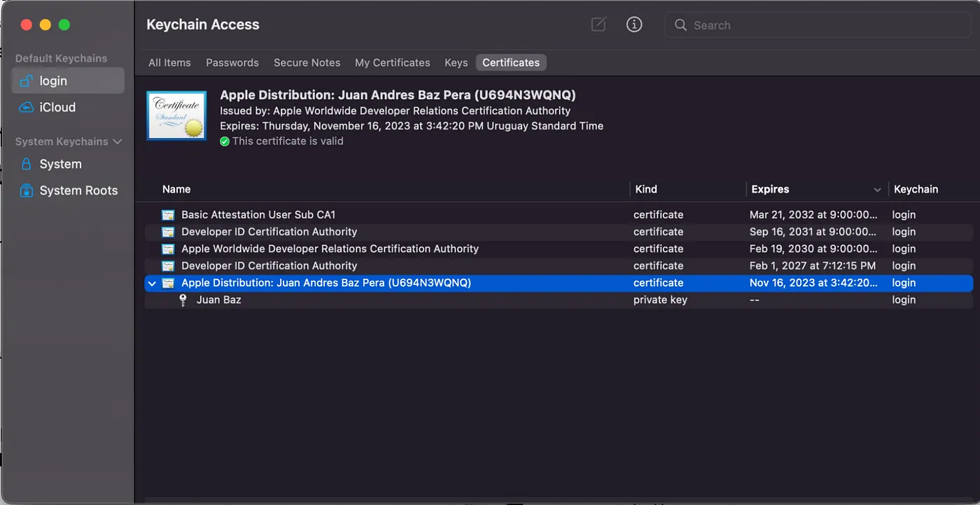
Task: Click the Keychain Access window title
Action: (203, 25)
